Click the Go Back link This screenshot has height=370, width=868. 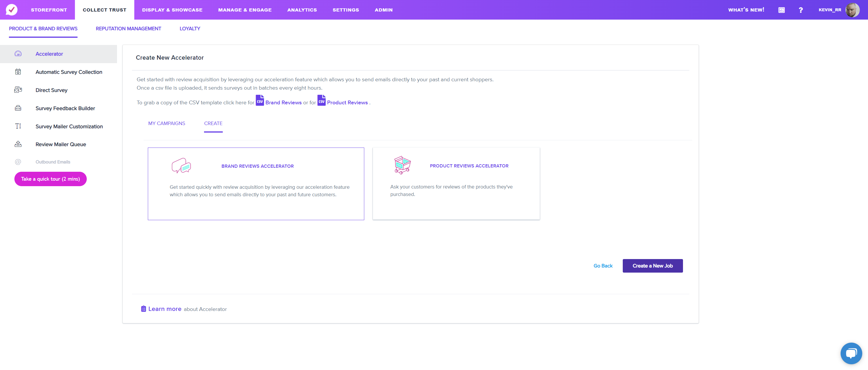click(603, 266)
